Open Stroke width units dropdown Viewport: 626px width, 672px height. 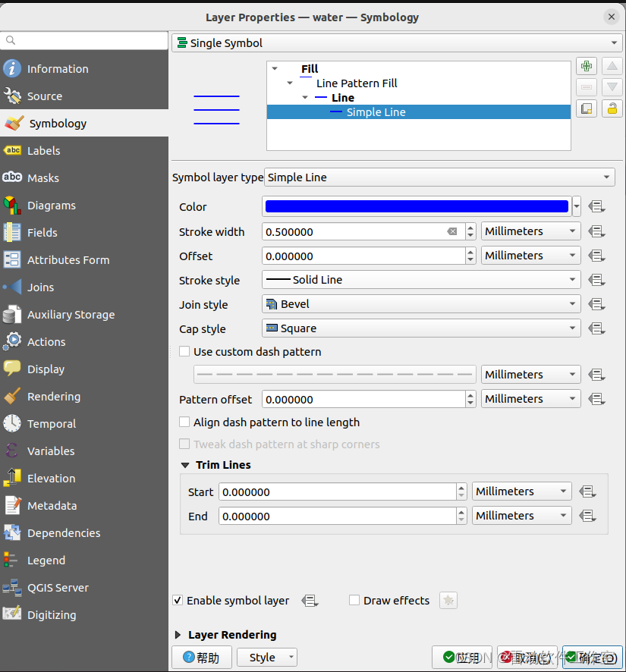[x=531, y=231]
